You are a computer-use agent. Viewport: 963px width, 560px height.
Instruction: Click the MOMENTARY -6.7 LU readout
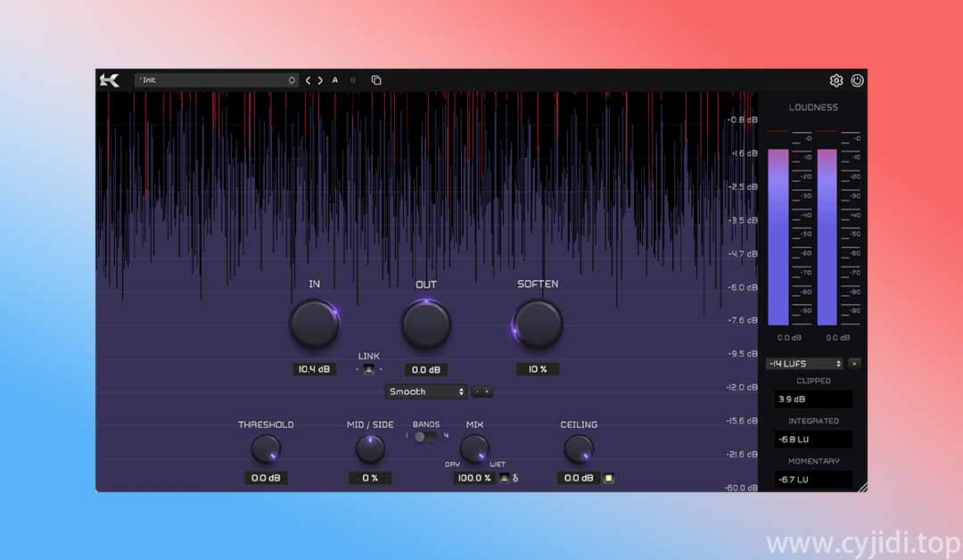tap(813, 479)
